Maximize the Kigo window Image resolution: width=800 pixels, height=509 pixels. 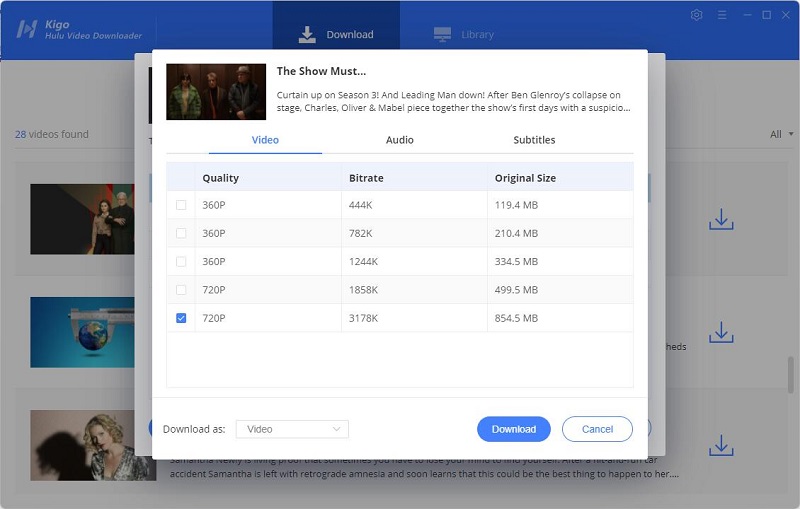click(767, 15)
